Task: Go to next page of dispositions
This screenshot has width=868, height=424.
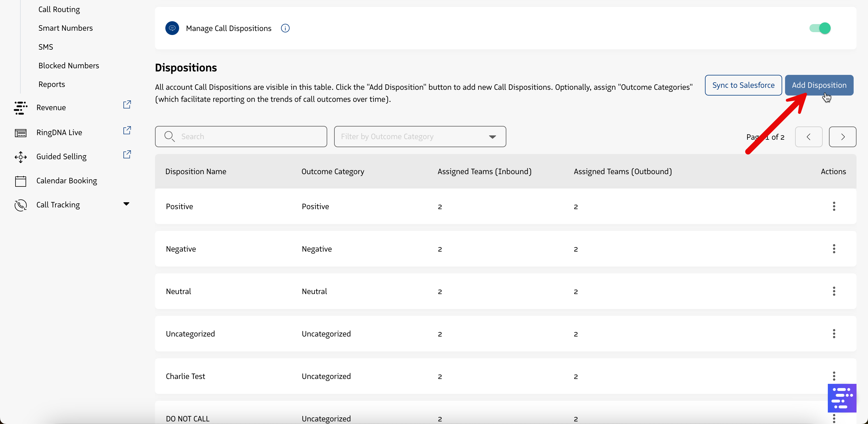Action: coord(842,137)
